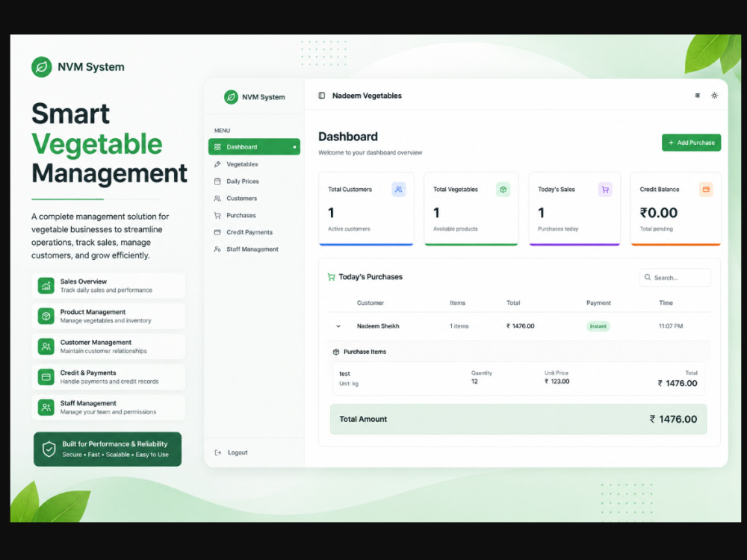747x560 pixels.
Task: Click the Total Amount ₹ 1476.00 bar
Action: (518, 420)
